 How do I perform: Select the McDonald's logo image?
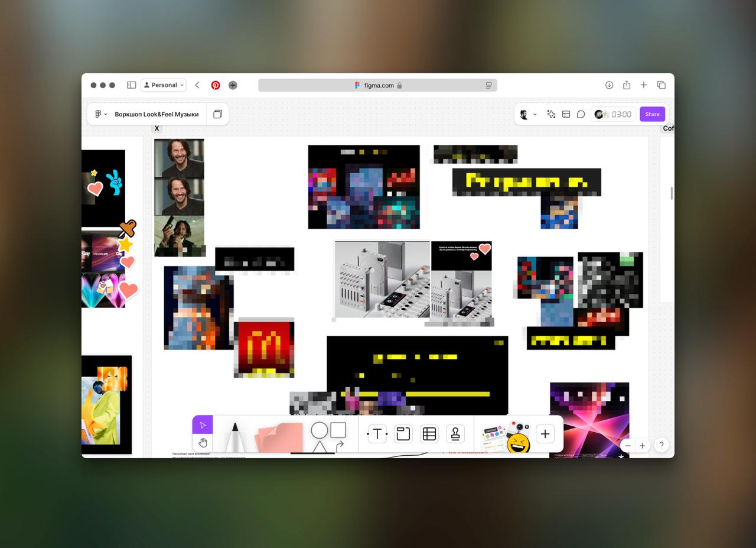(264, 347)
